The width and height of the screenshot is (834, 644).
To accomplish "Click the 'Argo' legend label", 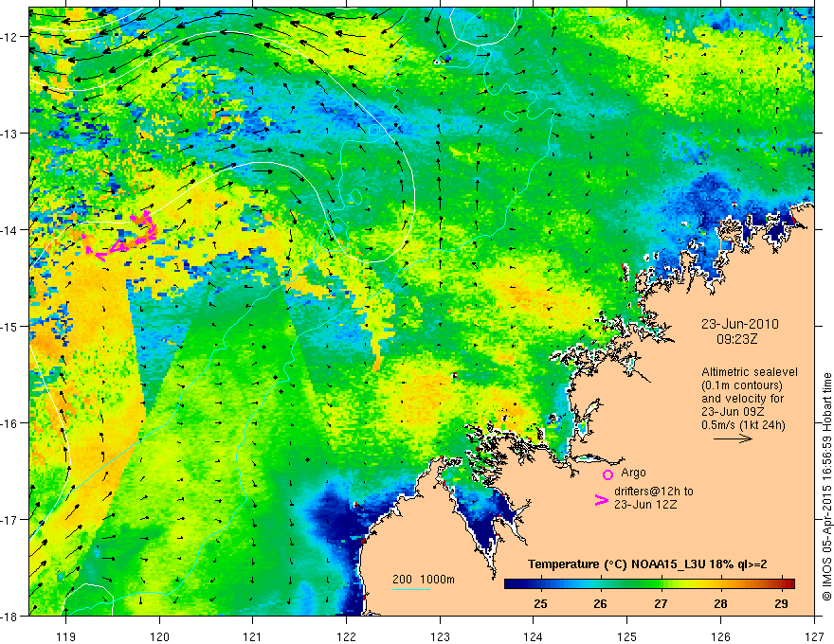I will [x=633, y=473].
